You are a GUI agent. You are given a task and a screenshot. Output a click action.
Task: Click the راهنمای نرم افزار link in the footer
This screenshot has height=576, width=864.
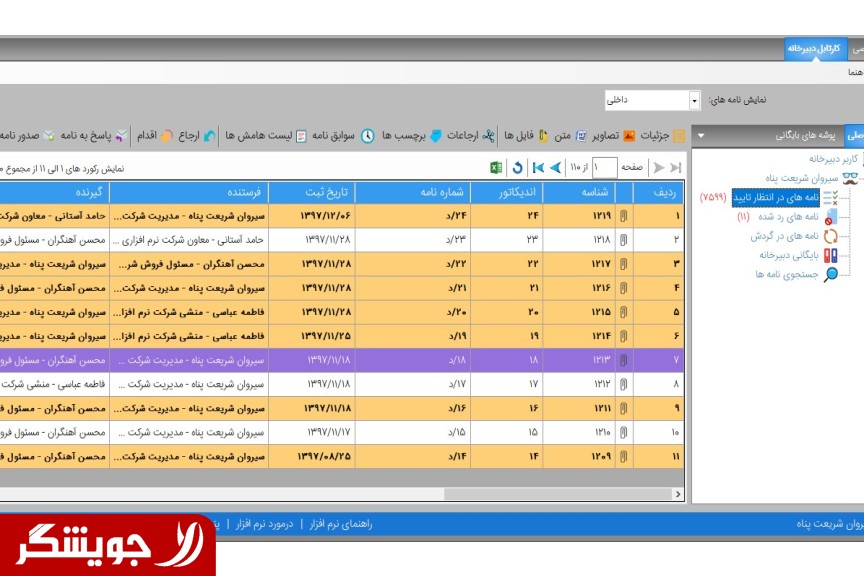point(341,524)
